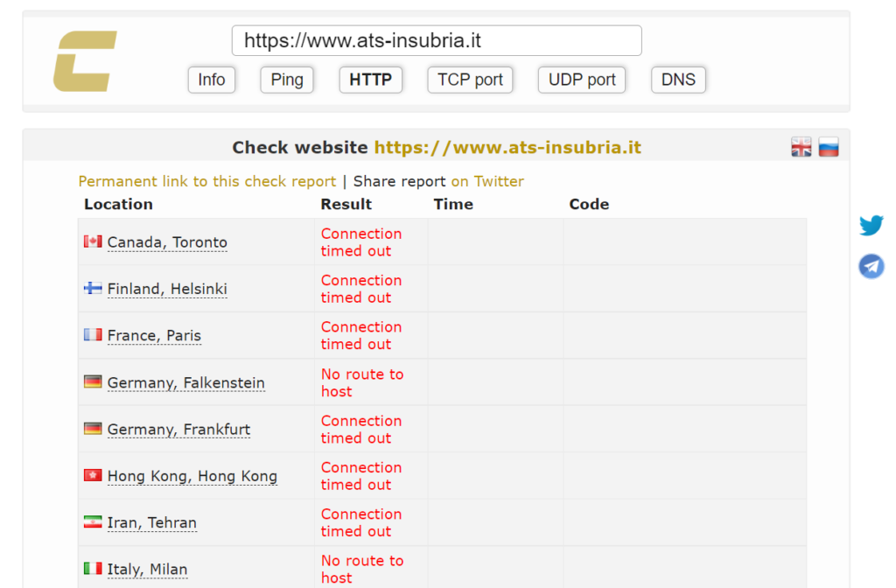Click the Canada flag icon

pyautogui.click(x=93, y=241)
